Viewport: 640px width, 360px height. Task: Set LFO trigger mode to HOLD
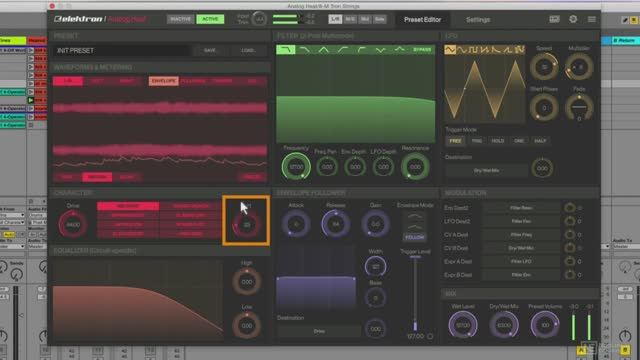[x=498, y=141]
